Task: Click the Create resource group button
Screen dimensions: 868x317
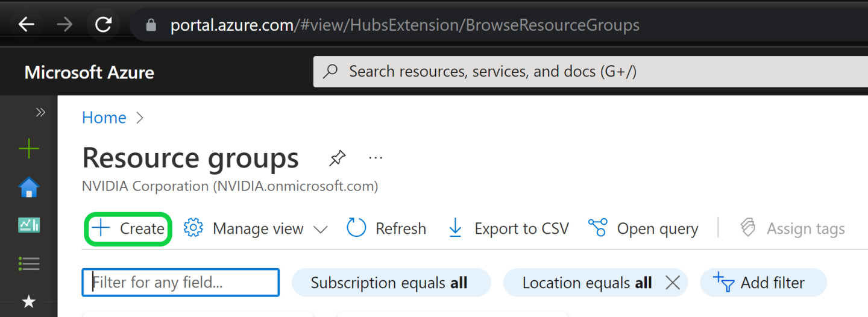Action: tap(128, 229)
